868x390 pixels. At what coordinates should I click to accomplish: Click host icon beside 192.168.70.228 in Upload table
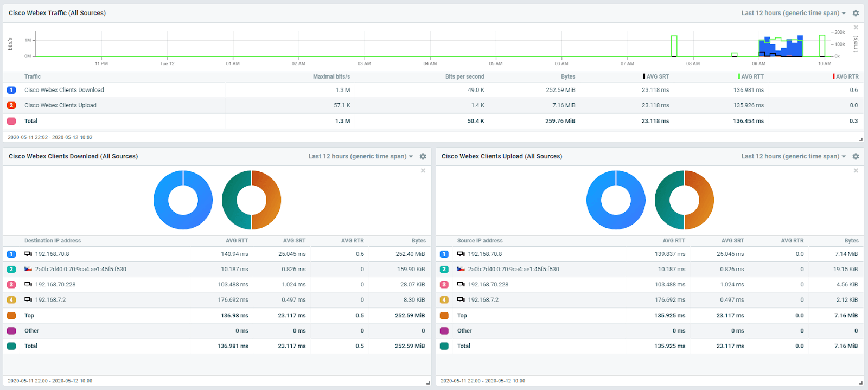coord(461,284)
